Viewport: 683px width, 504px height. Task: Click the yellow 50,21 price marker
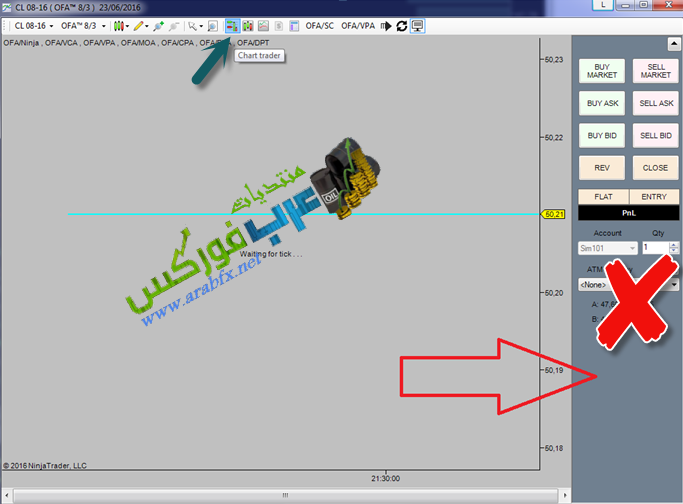coord(553,214)
